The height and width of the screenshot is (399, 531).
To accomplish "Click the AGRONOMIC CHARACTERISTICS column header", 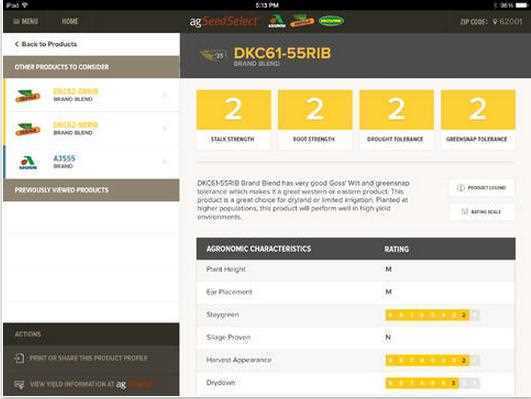I will coord(259,249).
